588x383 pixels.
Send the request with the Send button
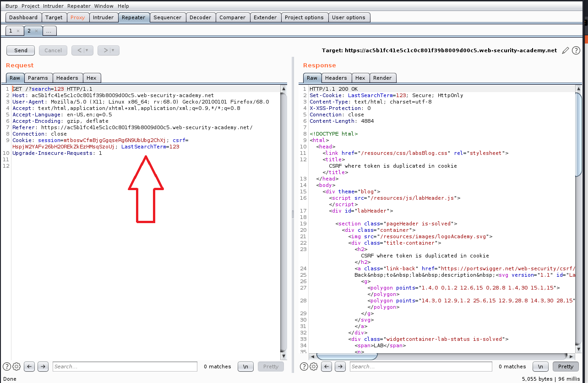[21, 50]
